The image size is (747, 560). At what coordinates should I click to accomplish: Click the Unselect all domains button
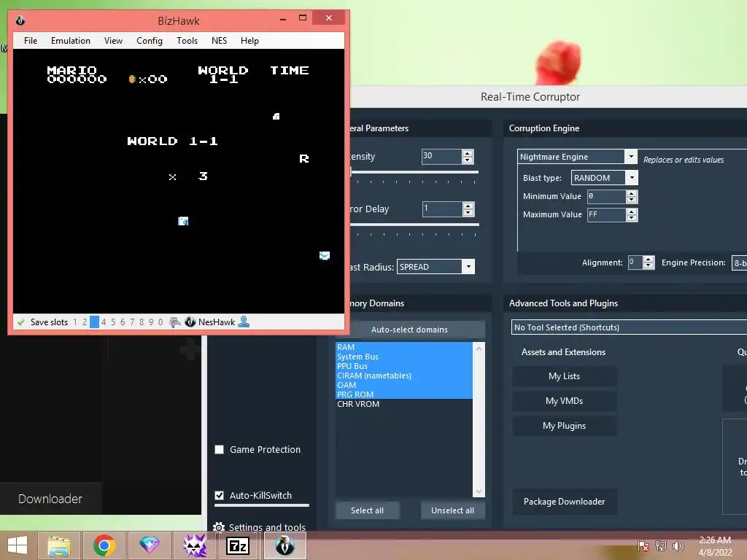(452, 510)
